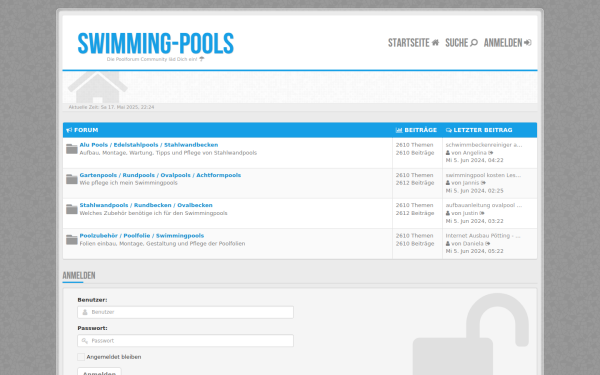This screenshot has width=600, height=375.
Task: Click view-post icon next to Daniela
Action: [x=488, y=244]
